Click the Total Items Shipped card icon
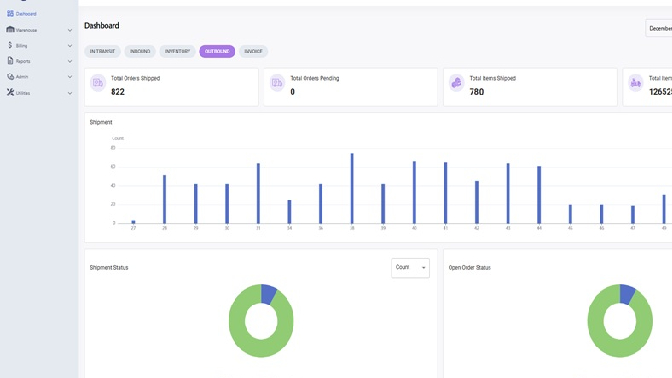The width and height of the screenshot is (672, 378). tap(456, 83)
